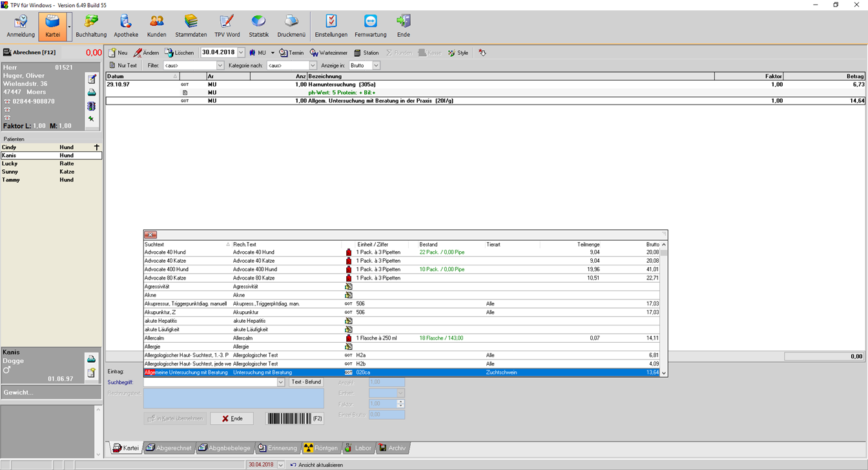Open the Apotheke module

pyautogui.click(x=126, y=26)
